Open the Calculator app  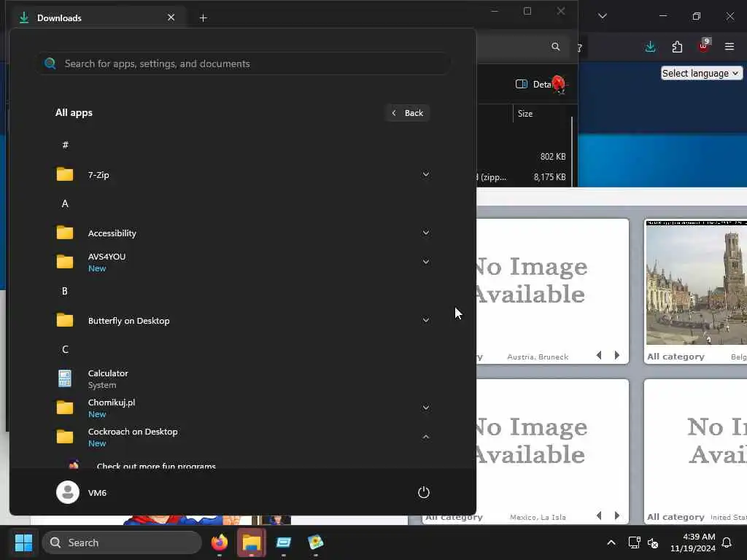[243, 378]
